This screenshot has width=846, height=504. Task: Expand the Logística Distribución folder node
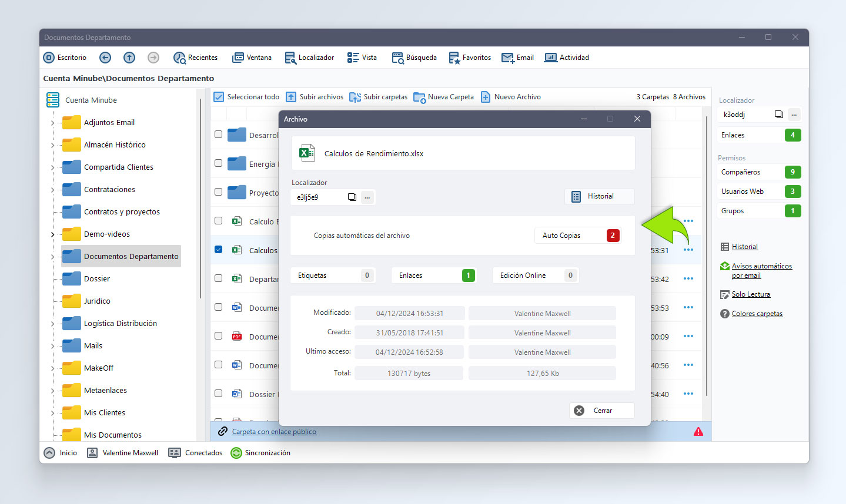tap(52, 324)
